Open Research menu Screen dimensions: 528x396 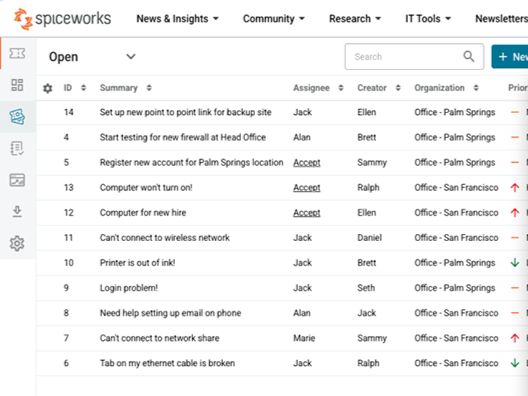(355, 19)
